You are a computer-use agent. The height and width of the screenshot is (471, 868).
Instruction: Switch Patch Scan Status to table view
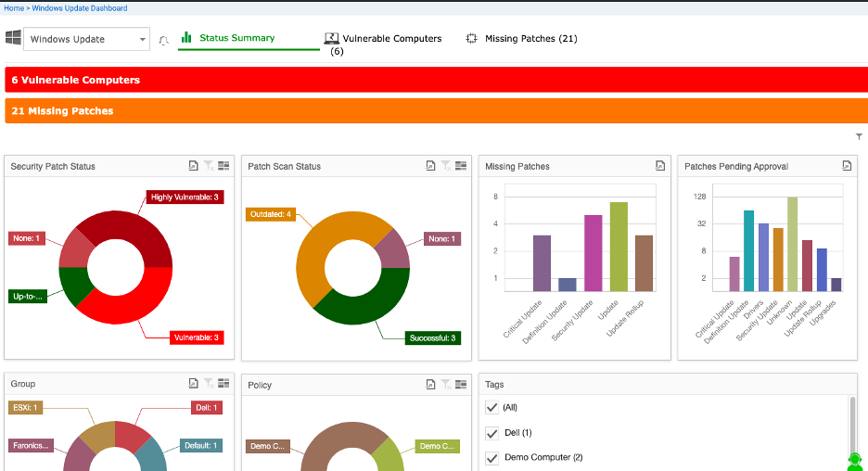click(461, 165)
